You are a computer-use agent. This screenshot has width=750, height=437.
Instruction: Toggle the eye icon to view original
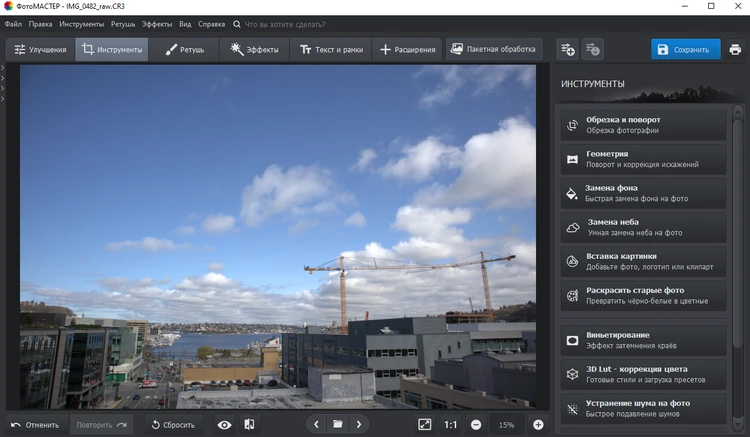coord(224,425)
